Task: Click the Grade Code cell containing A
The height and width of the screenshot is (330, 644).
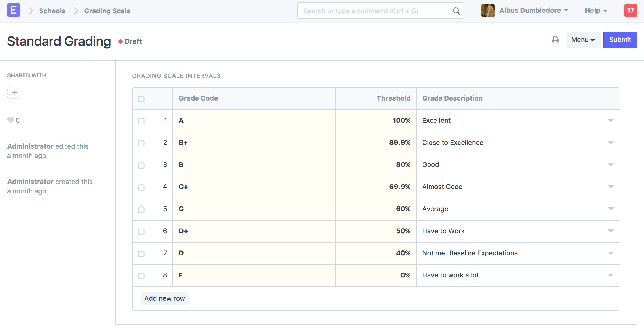Action: coord(254,121)
